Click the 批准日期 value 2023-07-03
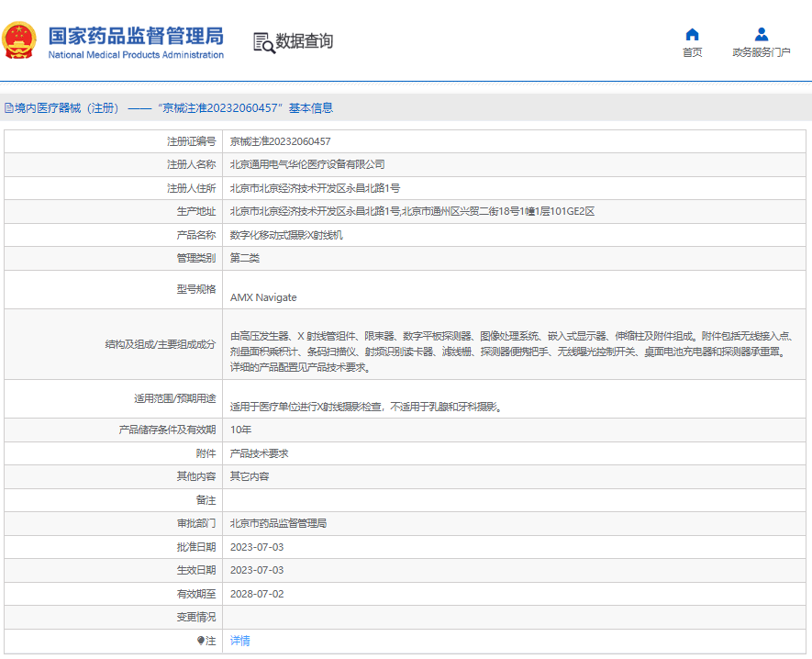Viewport: 812px width, 659px height. click(x=257, y=547)
